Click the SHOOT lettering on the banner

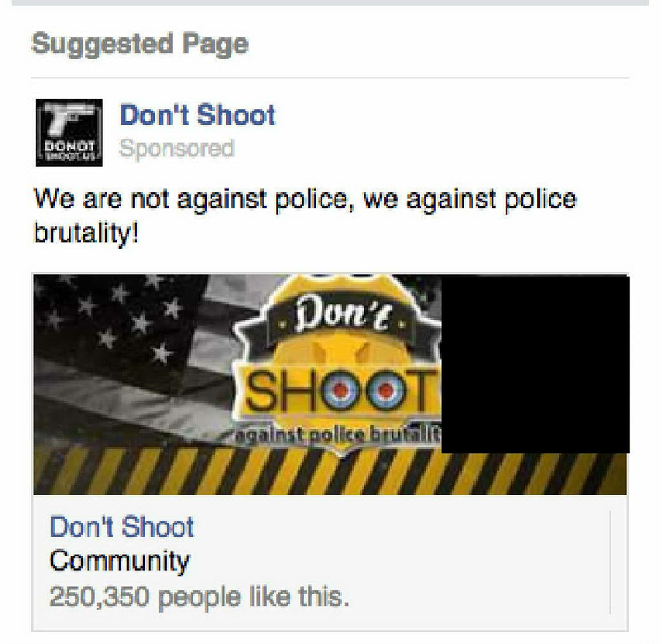click(x=337, y=391)
